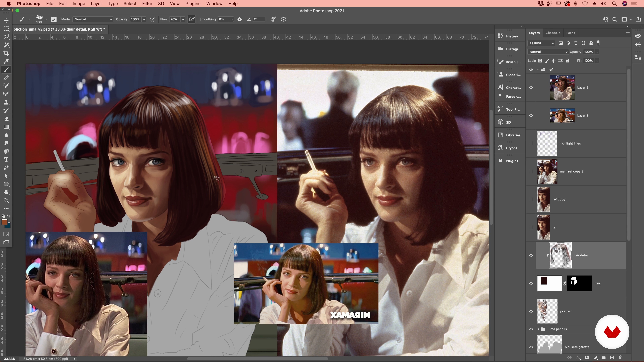Select the Path Selection tool
This screenshot has width=644, height=362.
[6, 176]
